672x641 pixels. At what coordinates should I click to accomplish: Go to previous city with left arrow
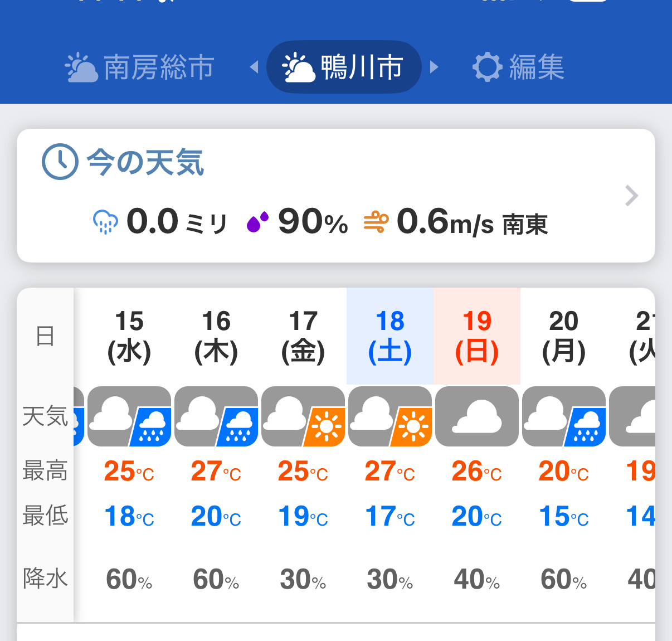255,67
